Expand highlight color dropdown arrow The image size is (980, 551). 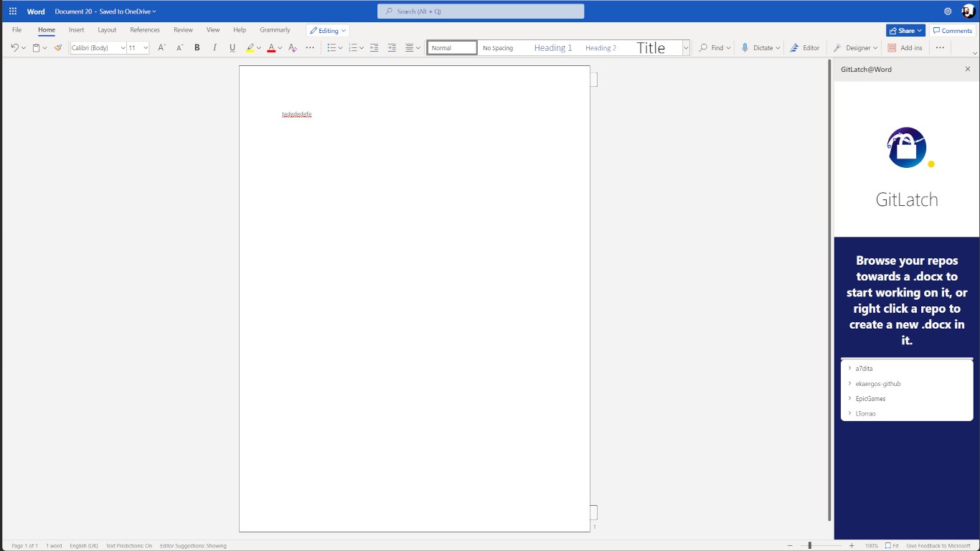pyautogui.click(x=259, y=48)
